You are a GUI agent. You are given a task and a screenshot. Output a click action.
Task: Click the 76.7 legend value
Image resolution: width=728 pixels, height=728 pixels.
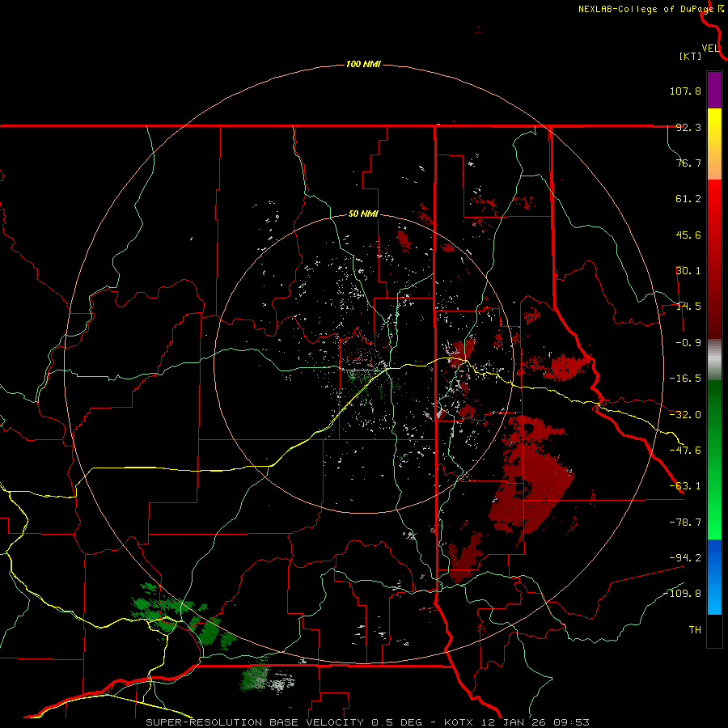click(688, 163)
